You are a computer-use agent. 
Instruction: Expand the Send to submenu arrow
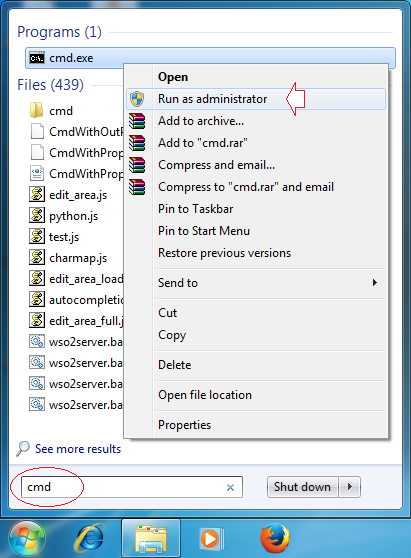(374, 283)
